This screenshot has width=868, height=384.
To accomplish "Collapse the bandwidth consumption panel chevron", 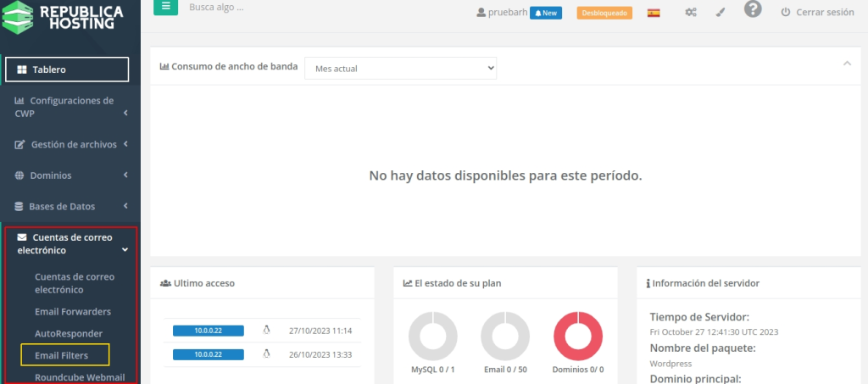I will pos(847,64).
